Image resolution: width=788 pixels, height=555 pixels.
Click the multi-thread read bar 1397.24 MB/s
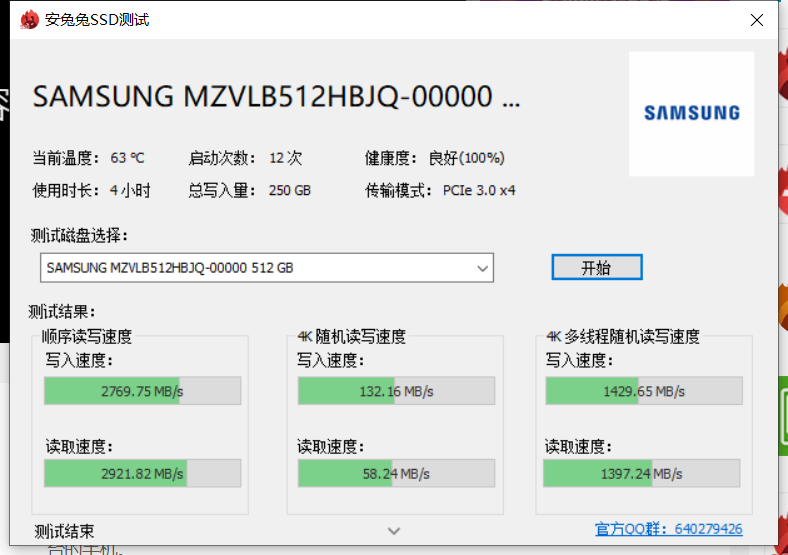[643, 473]
